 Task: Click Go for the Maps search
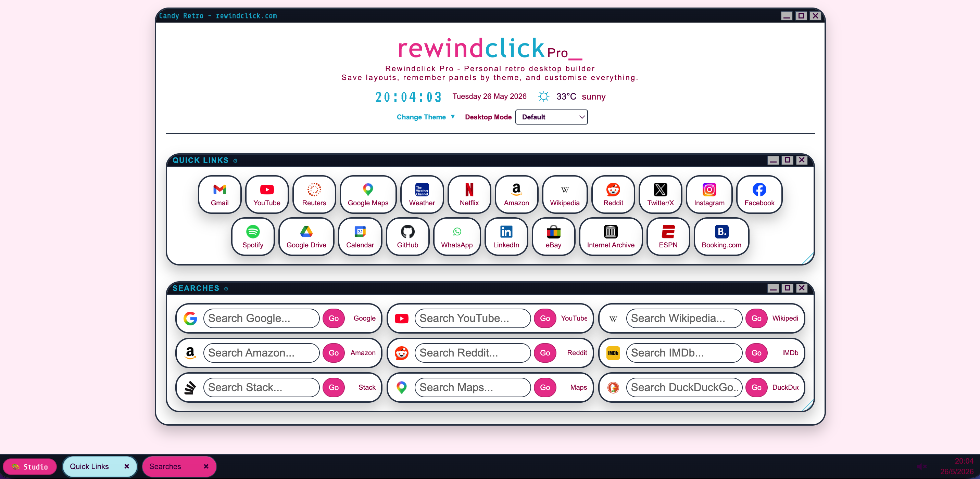coord(545,387)
